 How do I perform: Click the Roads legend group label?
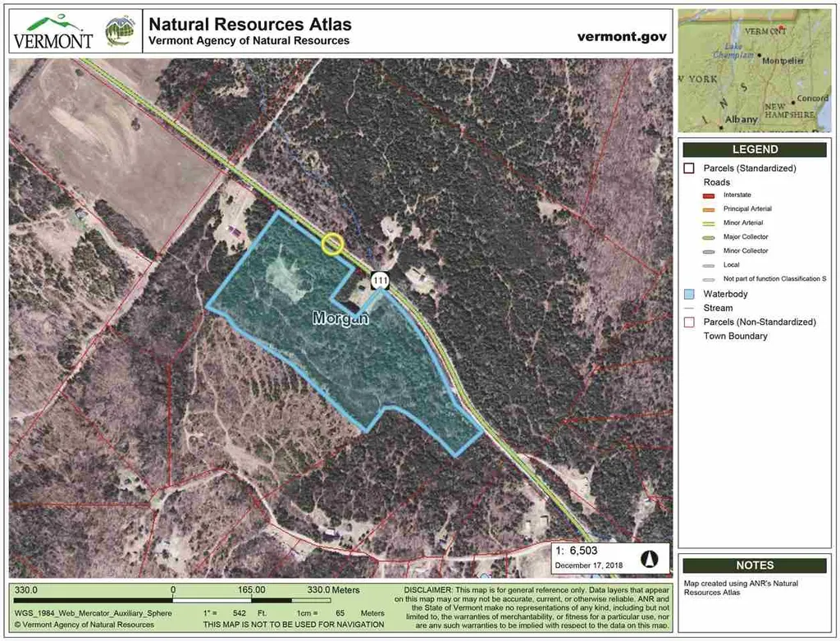[x=716, y=182]
